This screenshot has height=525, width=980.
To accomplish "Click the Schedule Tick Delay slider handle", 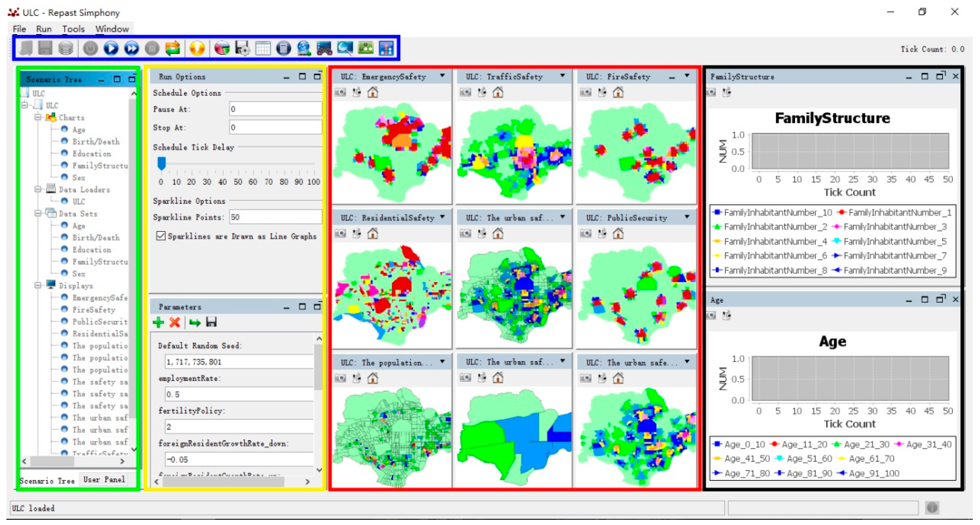I will tap(161, 163).
